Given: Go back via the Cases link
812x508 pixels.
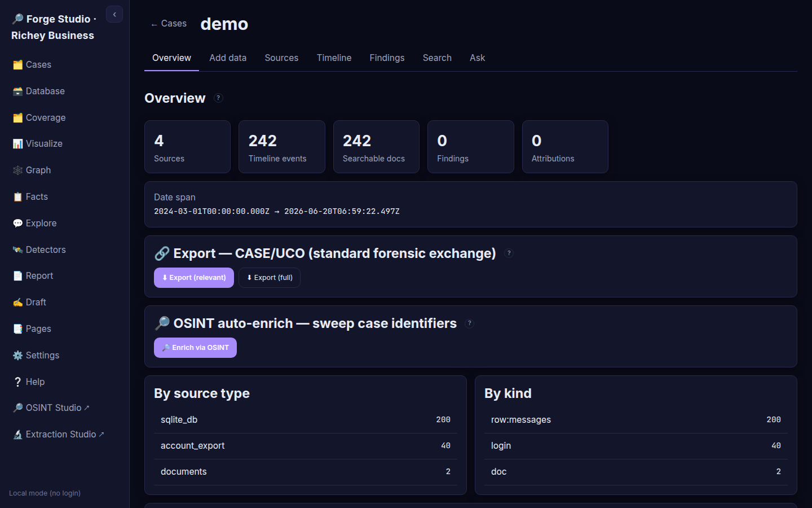Looking at the screenshot, I should point(169,24).
